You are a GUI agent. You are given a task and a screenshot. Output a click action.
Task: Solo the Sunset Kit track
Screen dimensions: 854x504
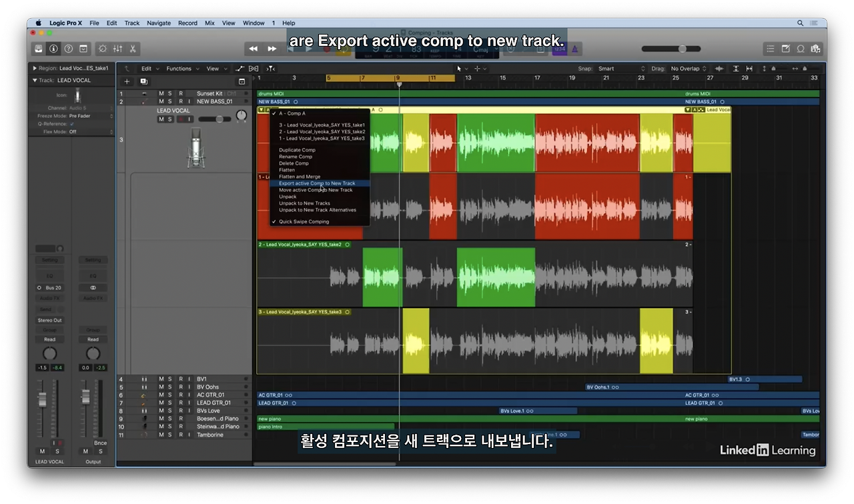click(x=170, y=94)
